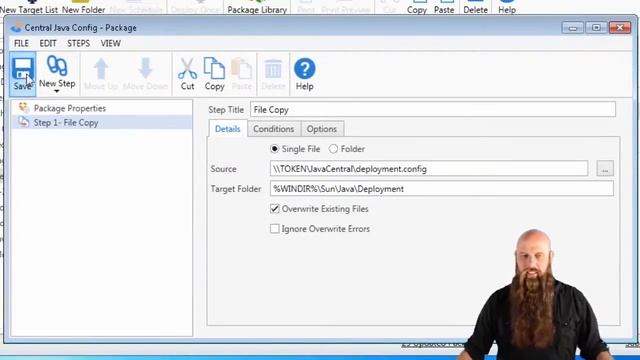Switch to the Conditions tab

coord(273,129)
